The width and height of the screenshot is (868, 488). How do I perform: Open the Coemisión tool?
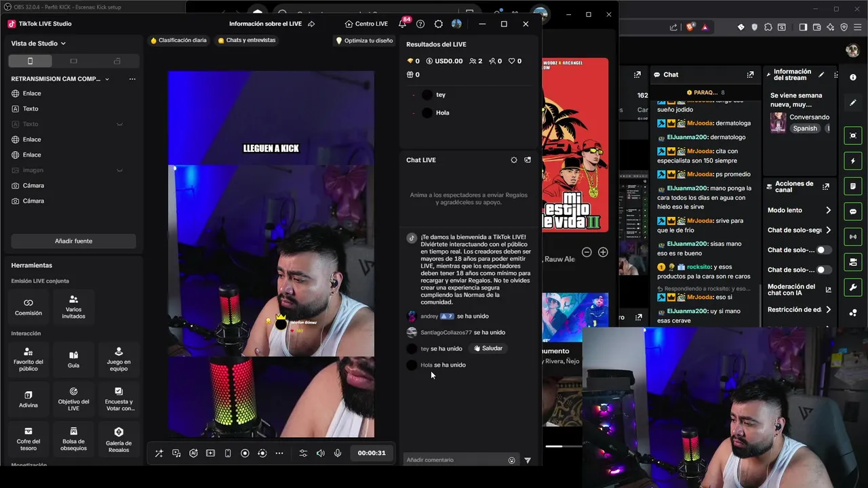coord(28,307)
